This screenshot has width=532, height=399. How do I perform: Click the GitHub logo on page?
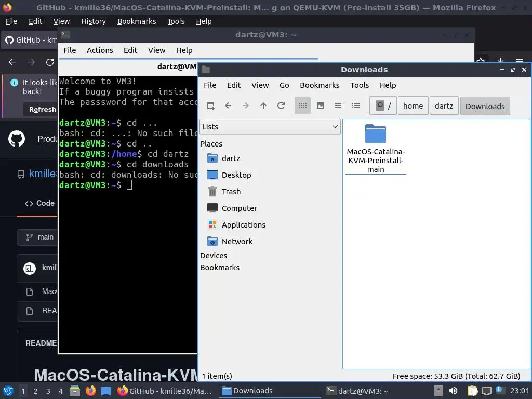16,138
